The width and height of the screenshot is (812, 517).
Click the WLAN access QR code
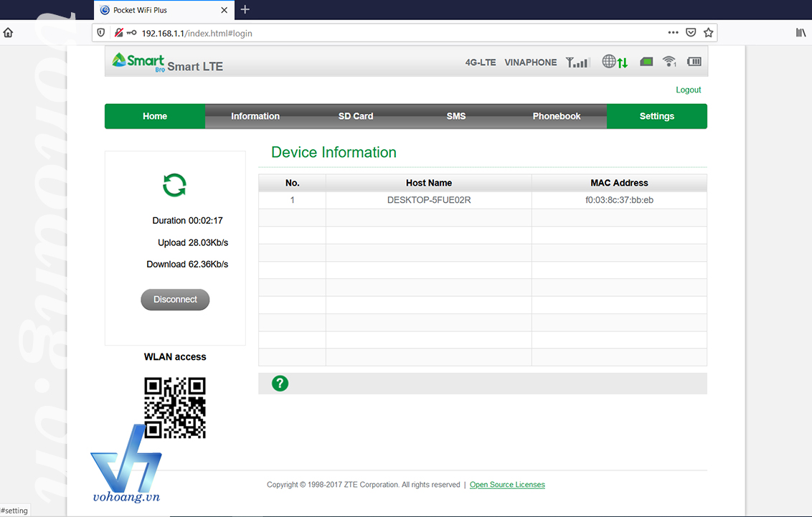[x=175, y=408]
